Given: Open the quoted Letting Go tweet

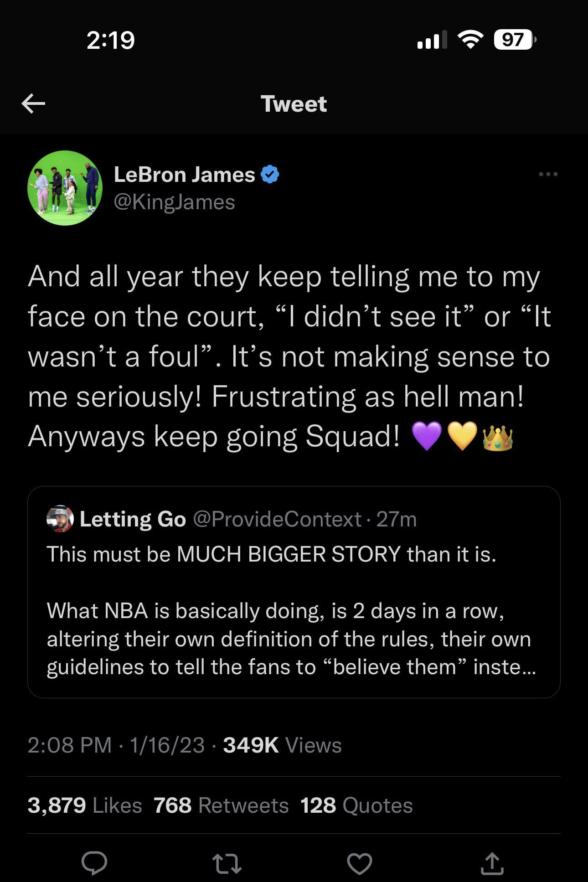Looking at the screenshot, I should [x=294, y=611].
